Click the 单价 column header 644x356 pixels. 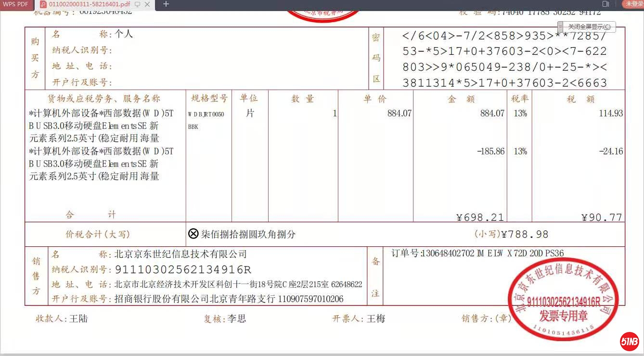coord(375,99)
